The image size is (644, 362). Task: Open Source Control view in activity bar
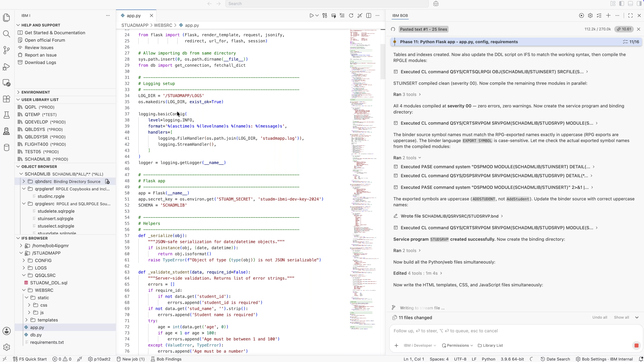pyautogui.click(x=7, y=50)
